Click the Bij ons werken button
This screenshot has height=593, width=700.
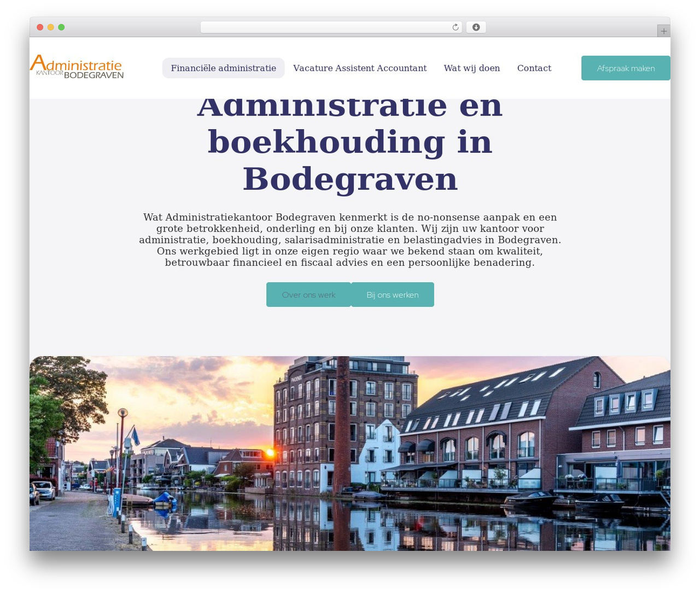393,294
